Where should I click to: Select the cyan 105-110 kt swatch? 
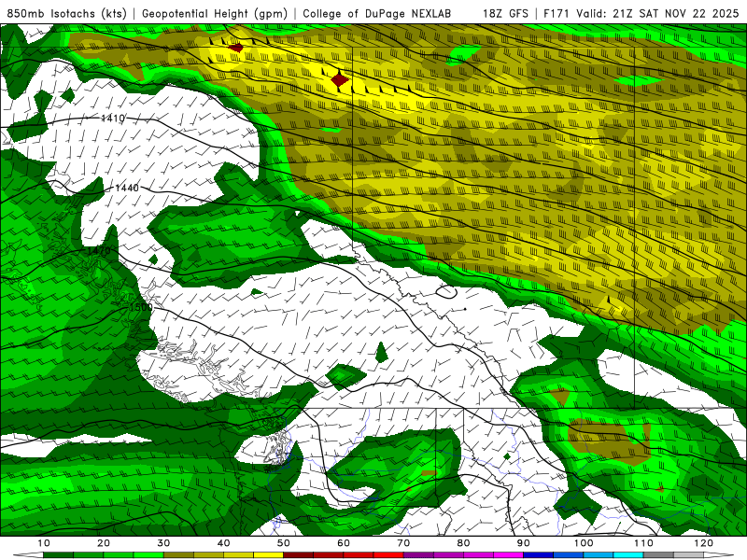628,555
